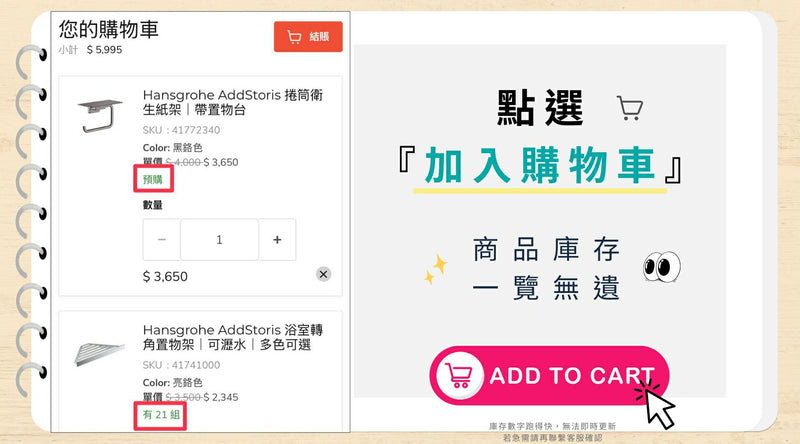Click the cart icon inside checkout button
This screenshot has height=444, width=800.
(294, 37)
